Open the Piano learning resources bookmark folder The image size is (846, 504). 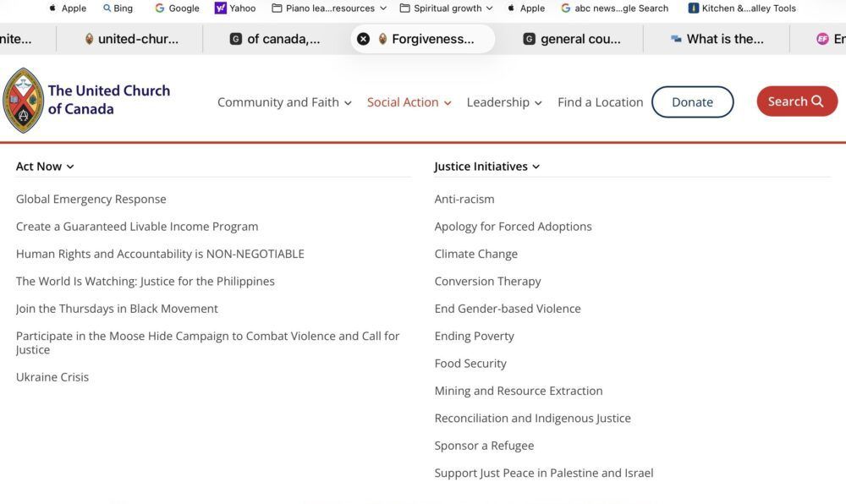point(329,8)
